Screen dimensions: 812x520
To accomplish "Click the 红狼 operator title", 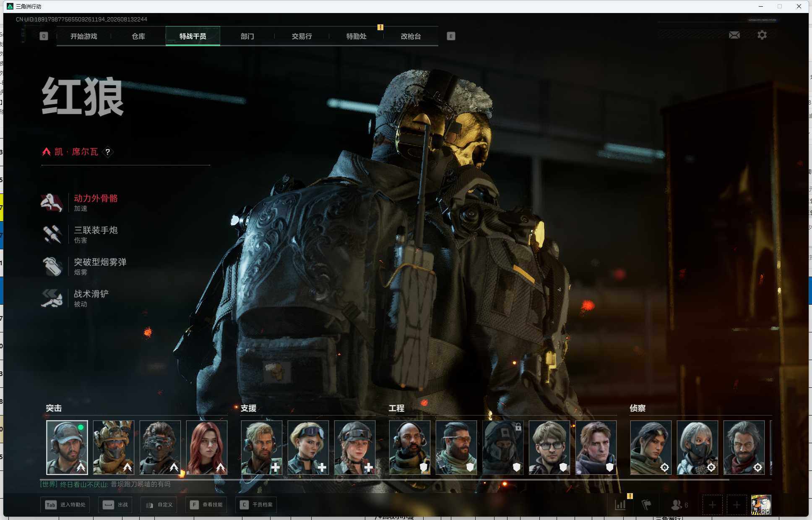I will tap(83, 97).
